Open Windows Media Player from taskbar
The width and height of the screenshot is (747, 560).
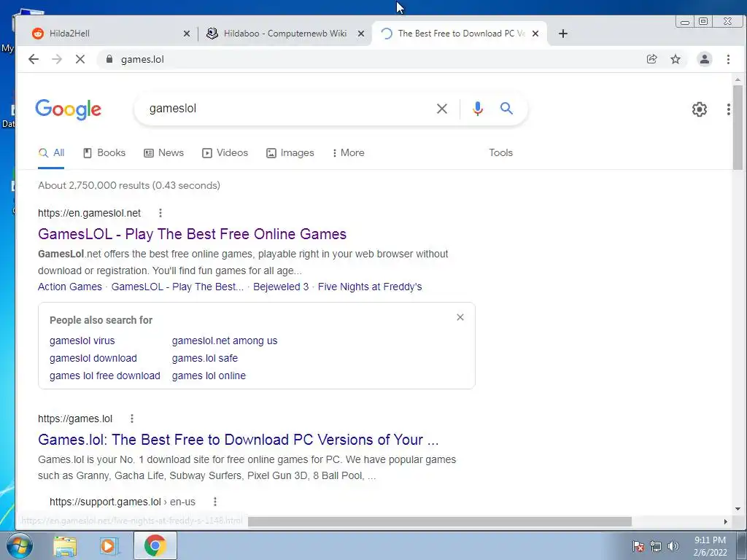109,546
